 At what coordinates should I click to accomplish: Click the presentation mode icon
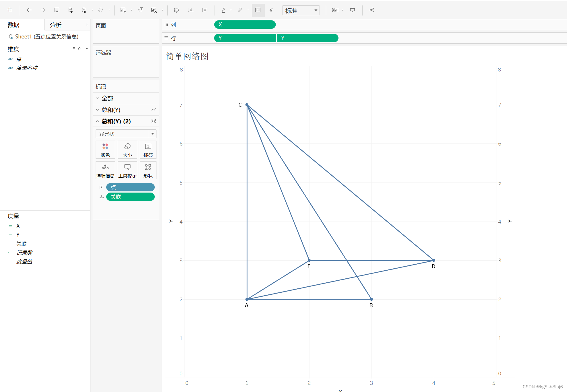pyautogui.click(x=352, y=10)
